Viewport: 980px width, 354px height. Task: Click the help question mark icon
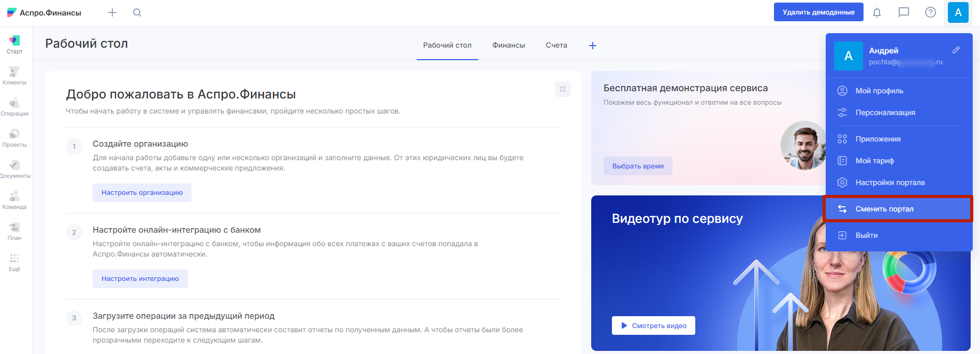pyautogui.click(x=930, y=12)
